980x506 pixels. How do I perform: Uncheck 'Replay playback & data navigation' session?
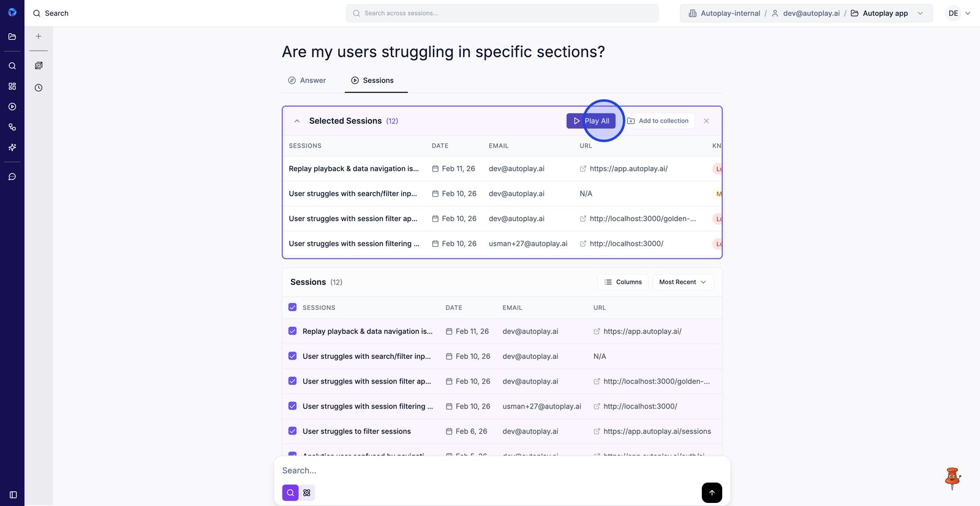292,331
